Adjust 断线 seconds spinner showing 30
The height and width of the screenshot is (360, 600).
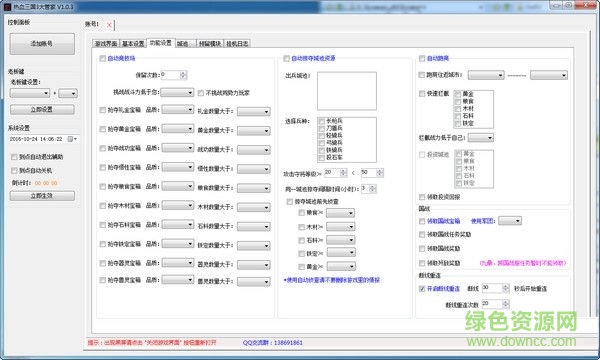click(505, 288)
